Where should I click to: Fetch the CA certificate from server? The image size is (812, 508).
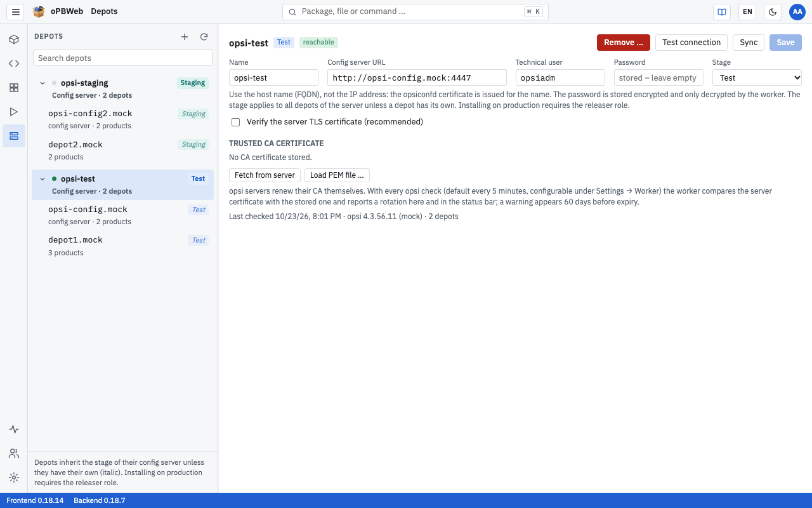tap(265, 175)
